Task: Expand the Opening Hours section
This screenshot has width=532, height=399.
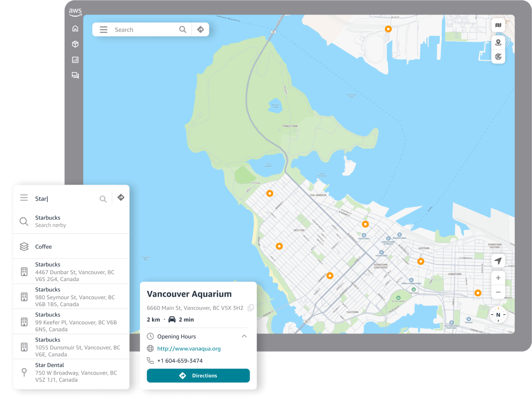Action: pyautogui.click(x=244, y=336)
